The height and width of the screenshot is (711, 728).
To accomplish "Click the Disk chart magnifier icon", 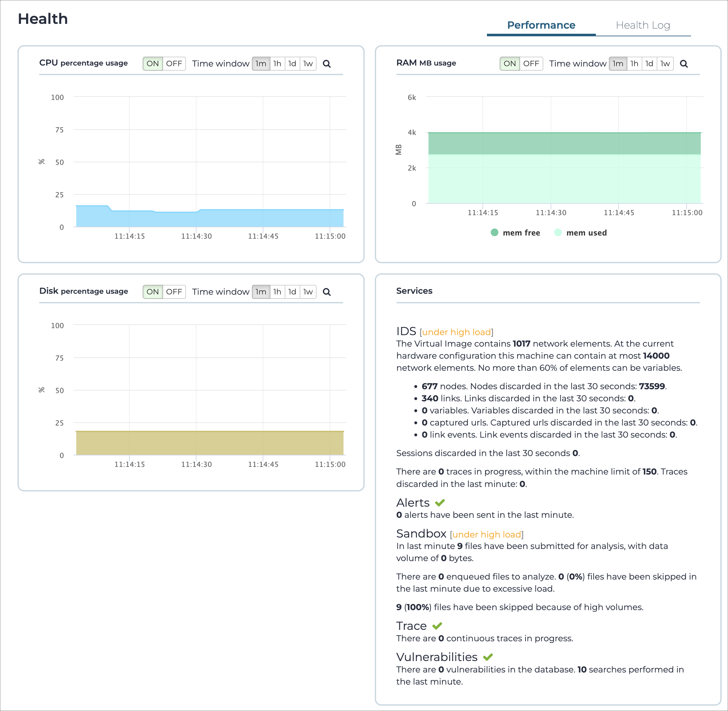I will pos(327,292).
